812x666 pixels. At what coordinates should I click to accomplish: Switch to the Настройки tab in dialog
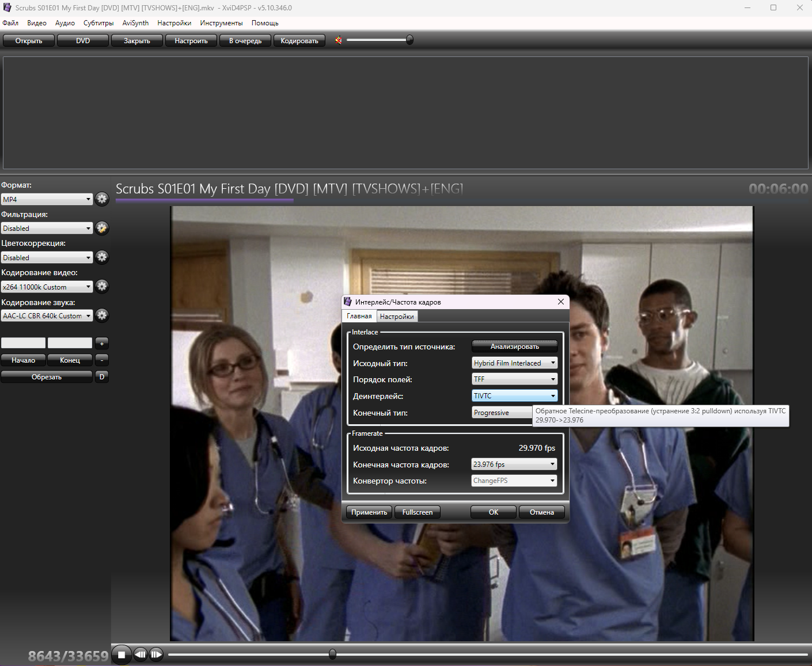pos(397,317)
